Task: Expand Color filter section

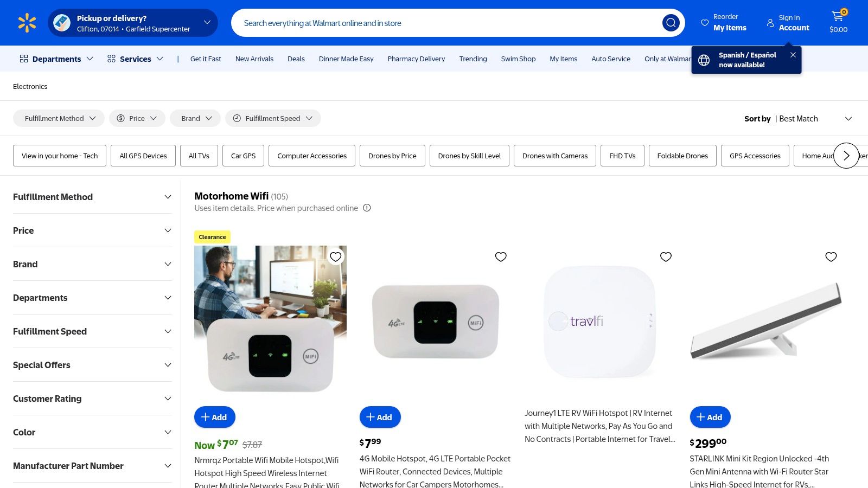Action: tap(92, 432)
